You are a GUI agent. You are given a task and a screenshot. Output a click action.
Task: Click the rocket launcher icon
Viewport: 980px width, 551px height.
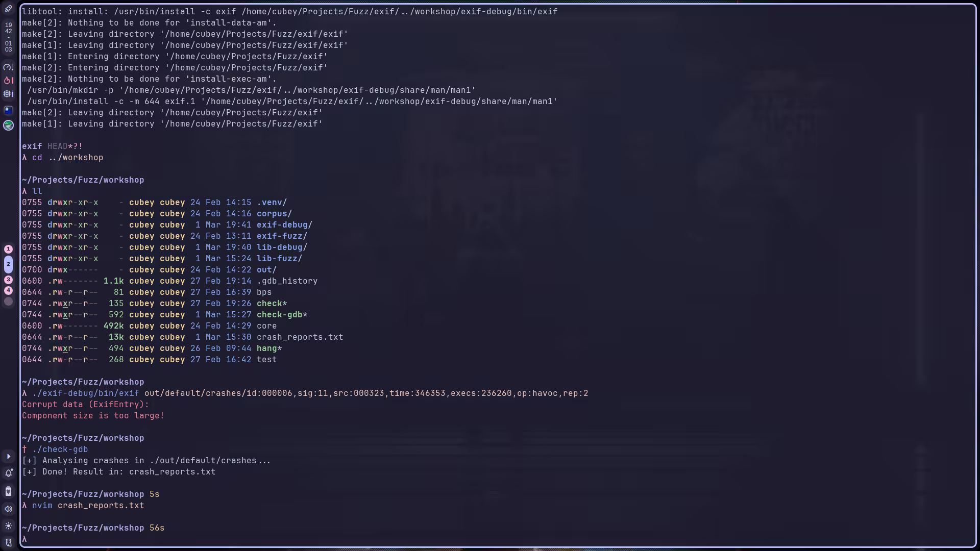8,9
